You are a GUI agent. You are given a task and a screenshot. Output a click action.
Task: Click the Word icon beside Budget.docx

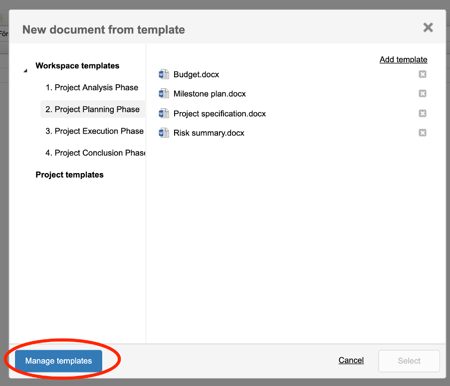[163, 74]
